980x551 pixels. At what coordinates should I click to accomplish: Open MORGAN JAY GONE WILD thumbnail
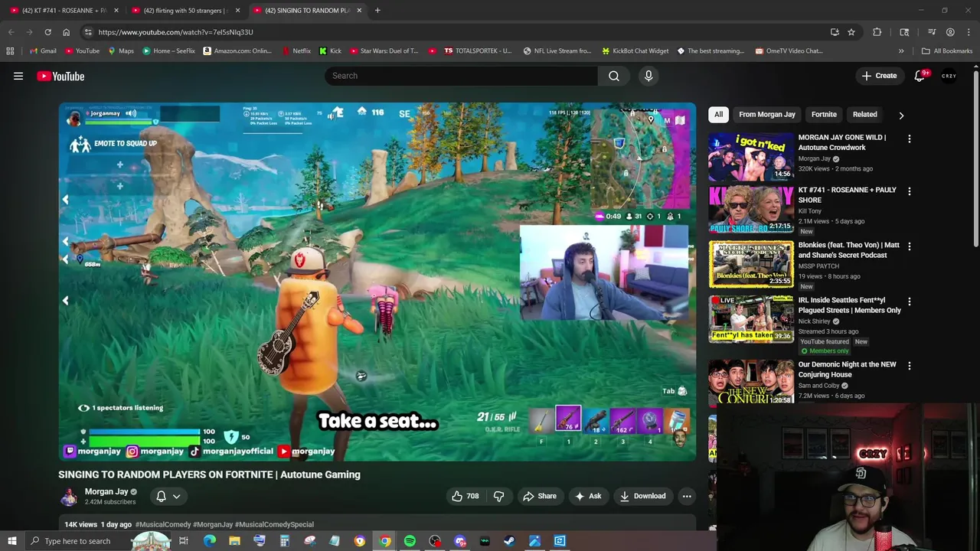click(751, 156)
